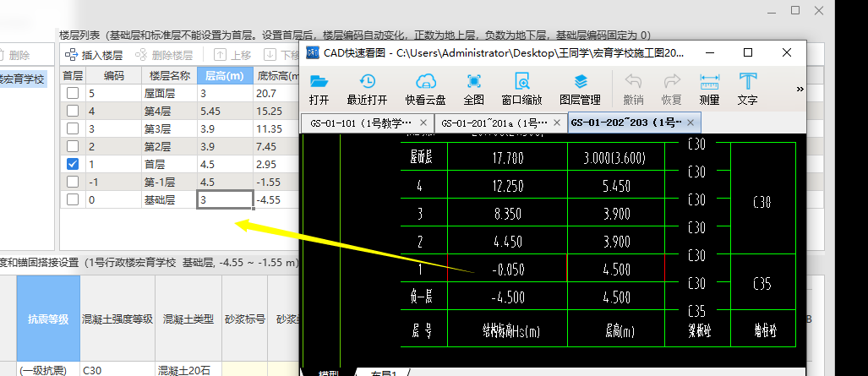868x376 pixels.
Task: Click the C30 concrete grade cell
Action: coord(117,369)
